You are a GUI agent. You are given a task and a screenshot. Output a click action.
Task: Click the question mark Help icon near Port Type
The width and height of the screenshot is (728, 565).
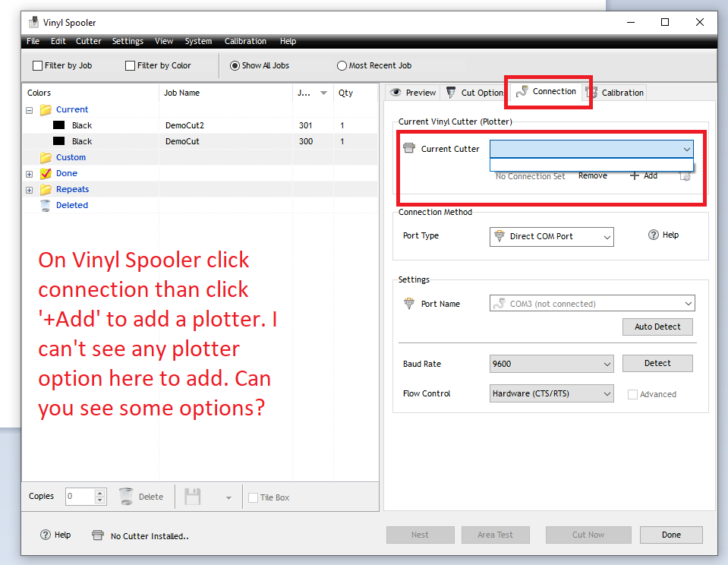654,235
